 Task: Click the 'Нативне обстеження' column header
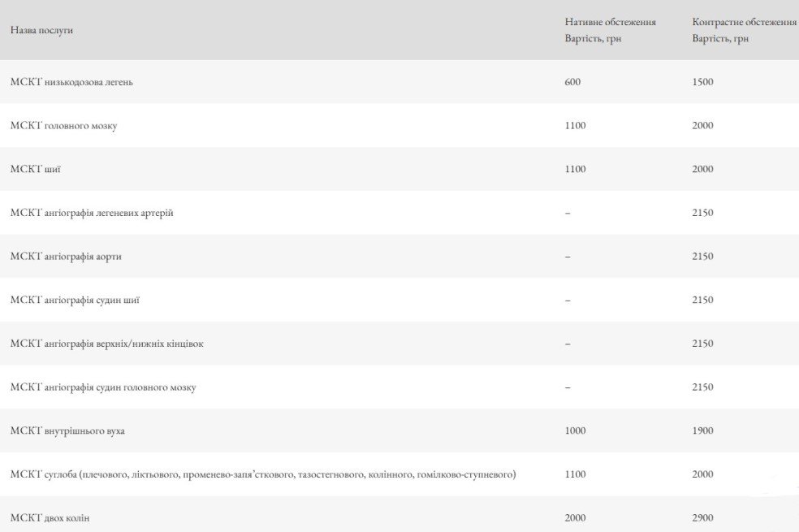tap(610, 23)
